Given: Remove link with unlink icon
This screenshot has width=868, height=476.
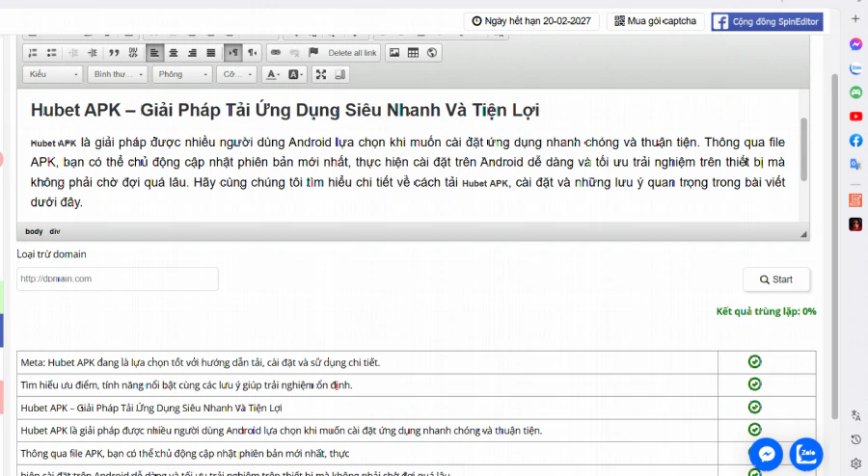Looking at the screenshot, I should (x=294, y=53).
